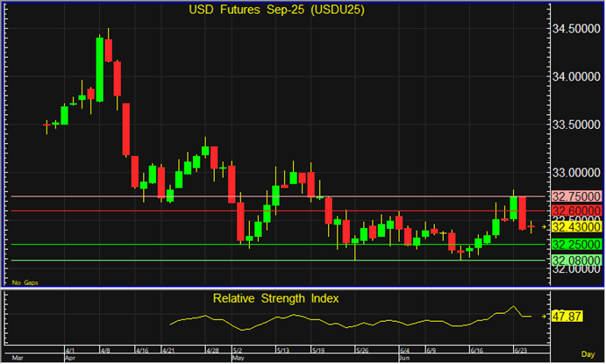Viewport: 606px width, 364px height.
Task: Click the red 32.60000 price label
Action: (x=576, y=211)
